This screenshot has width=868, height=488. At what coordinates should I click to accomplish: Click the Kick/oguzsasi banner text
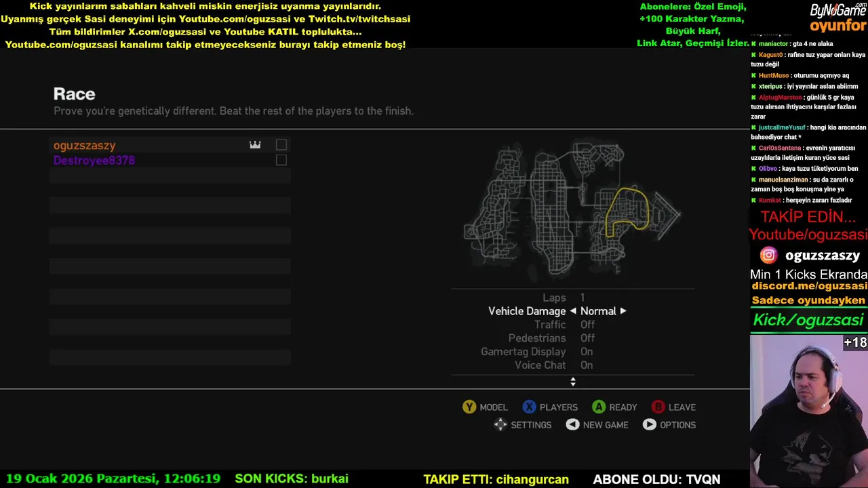coord(808,320)
